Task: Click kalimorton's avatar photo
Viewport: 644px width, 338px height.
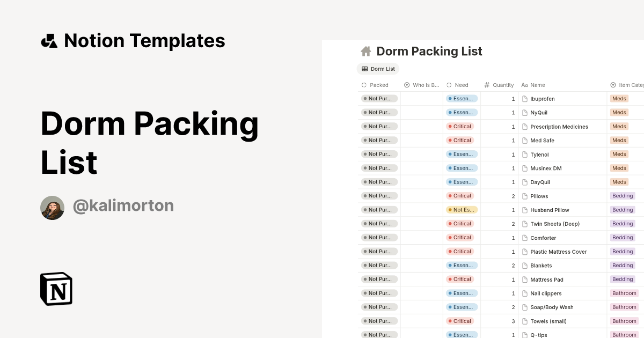Action: (52, 208)
